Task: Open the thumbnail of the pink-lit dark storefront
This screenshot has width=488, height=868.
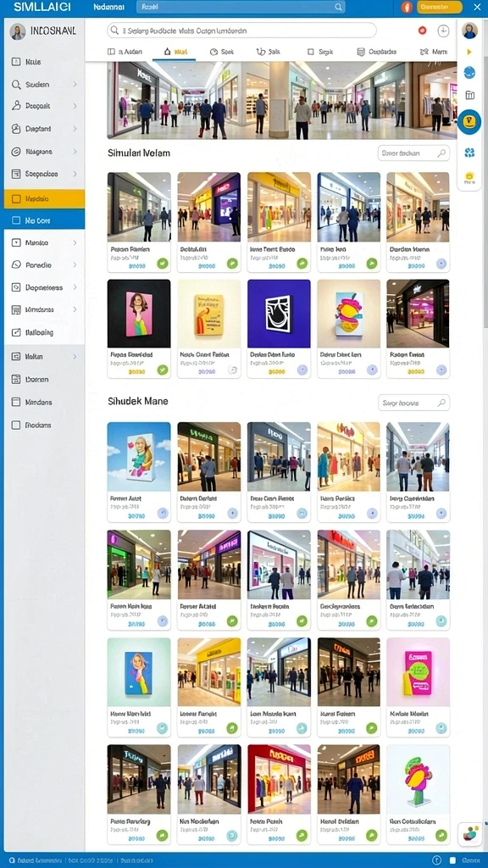Action: (x=418, y=314)
